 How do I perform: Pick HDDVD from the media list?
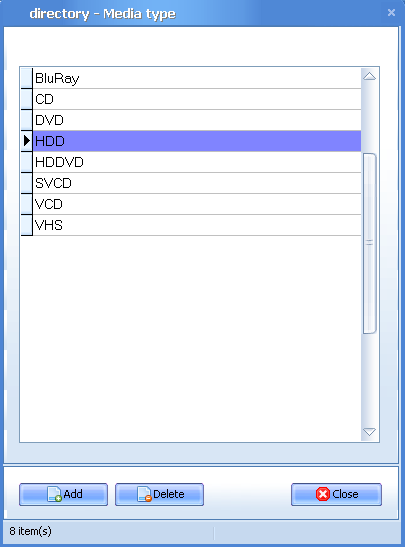point(197,162)
